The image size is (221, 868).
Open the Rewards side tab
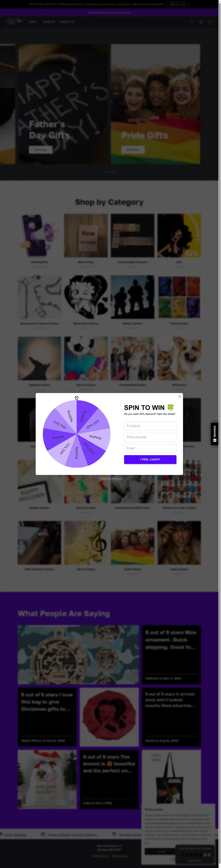[x=215, y=434]
